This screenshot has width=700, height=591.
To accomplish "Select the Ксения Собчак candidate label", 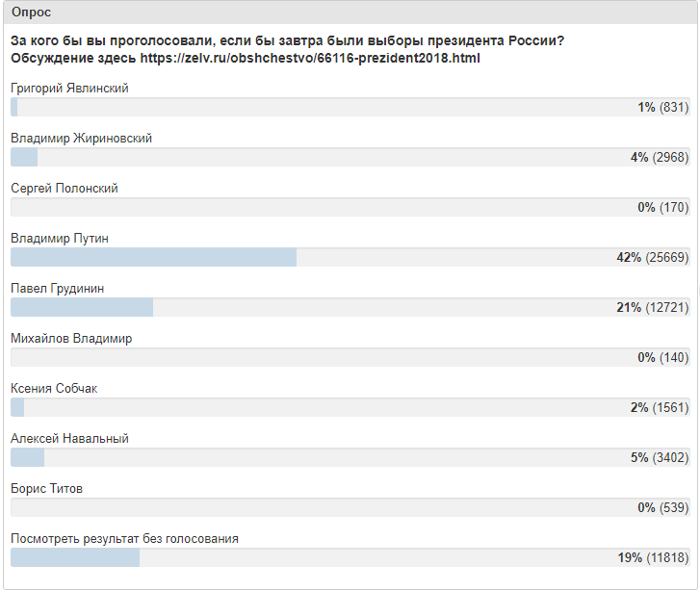I will [54, 389].
